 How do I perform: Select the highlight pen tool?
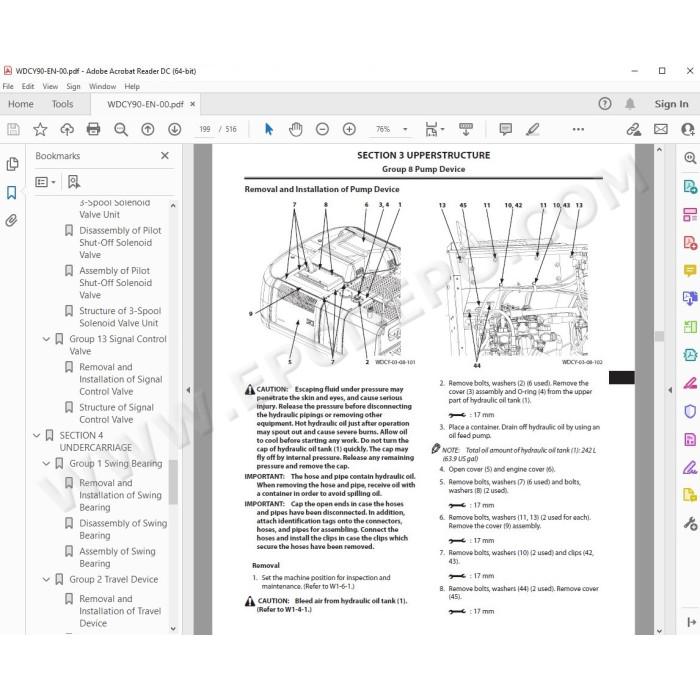click(533, 129)
